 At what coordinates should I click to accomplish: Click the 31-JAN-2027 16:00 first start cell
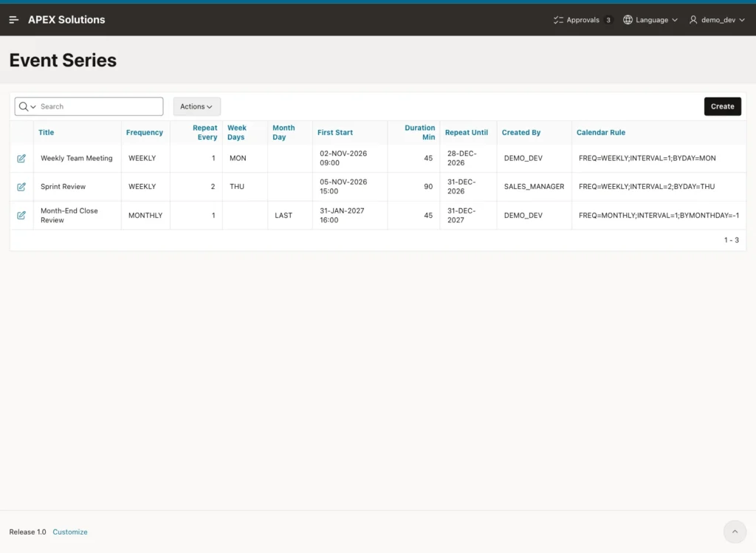click(350, 215)
